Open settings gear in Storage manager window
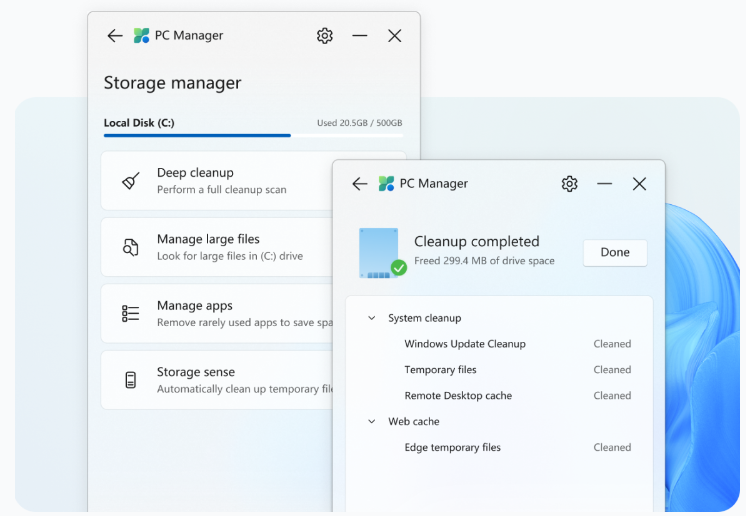746x516 pixels. point(324,36)
